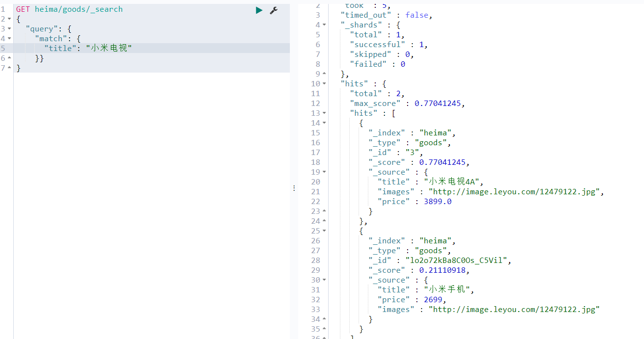The image size is (644, 339).
Task: Click the "total" : 2 hits count
Action: tap(377, 93)
